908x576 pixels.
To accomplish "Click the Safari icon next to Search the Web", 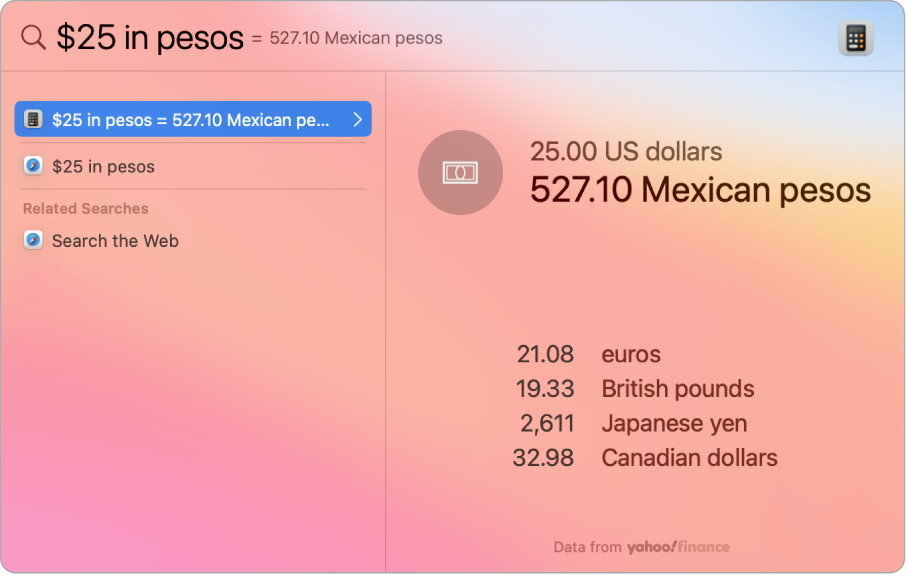I will (33, 241).
